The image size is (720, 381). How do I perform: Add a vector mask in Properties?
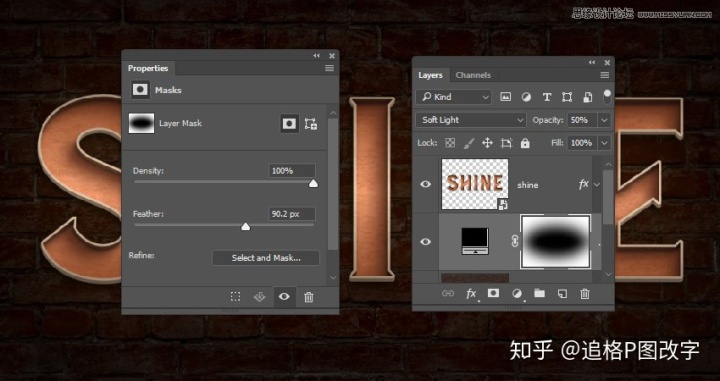(x=311, y=124)
